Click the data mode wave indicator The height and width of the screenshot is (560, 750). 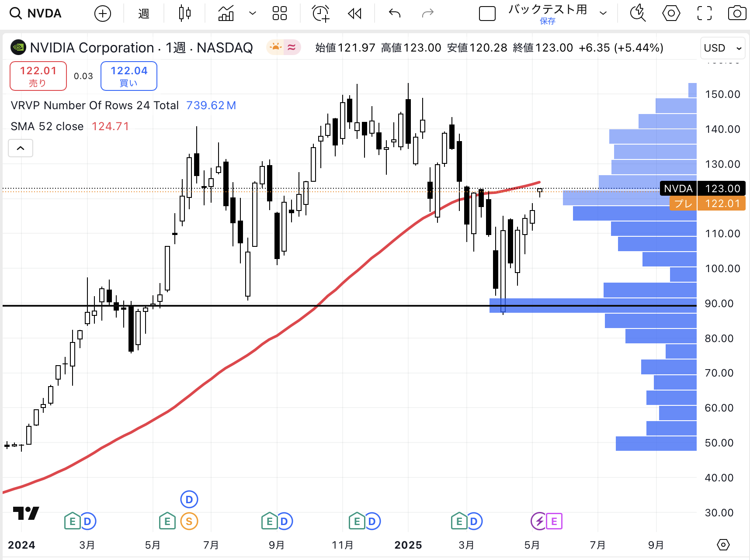[x=292, y=47]
